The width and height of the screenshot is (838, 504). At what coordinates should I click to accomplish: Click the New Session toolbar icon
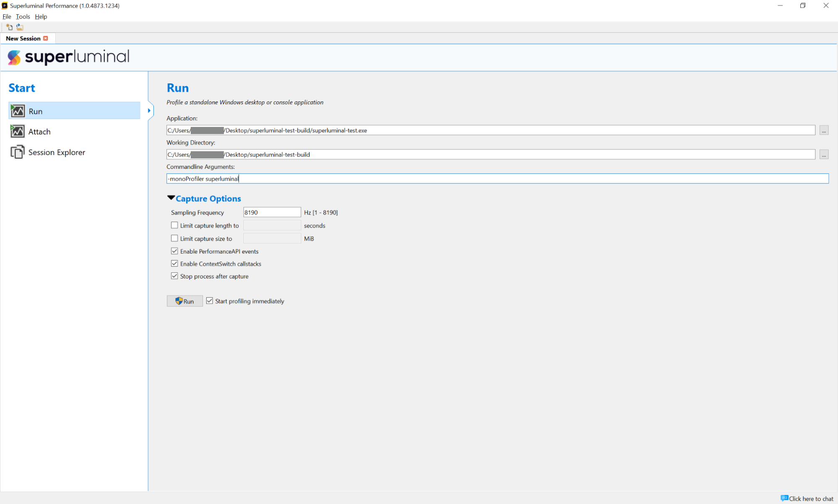[x=9, y=27]
